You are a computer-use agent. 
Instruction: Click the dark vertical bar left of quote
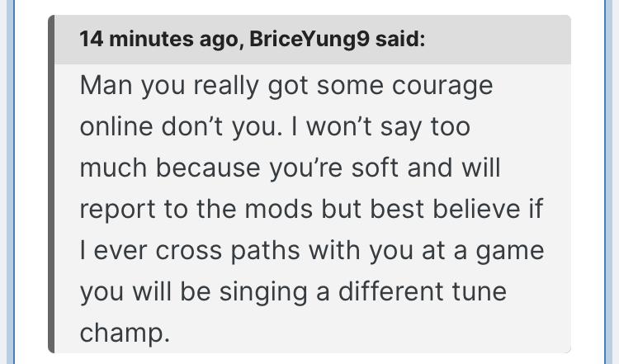click(x=51, y=184)
